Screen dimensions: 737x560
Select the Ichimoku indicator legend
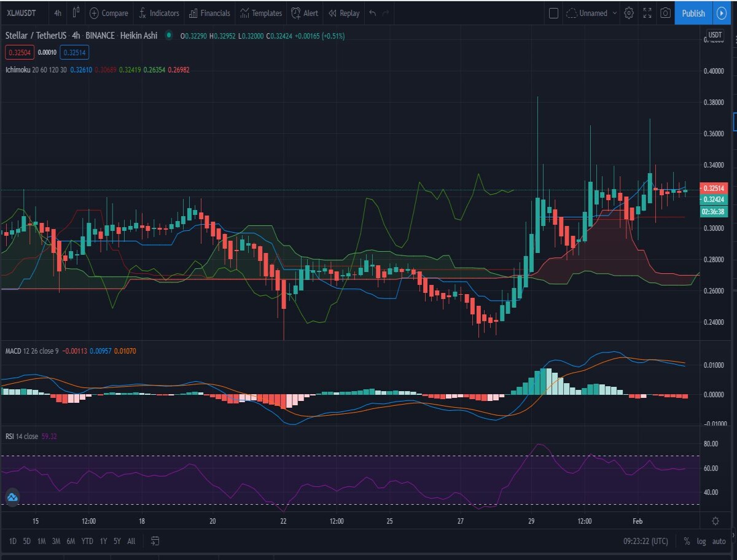tap(36, 70)
